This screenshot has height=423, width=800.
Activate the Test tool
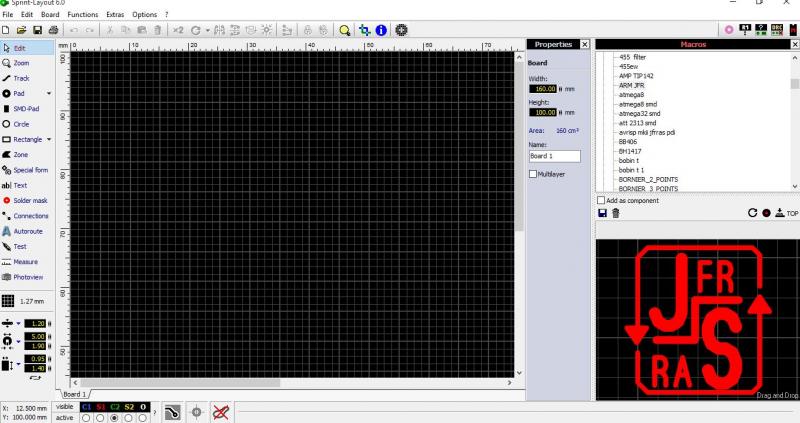tap(27, 246)
